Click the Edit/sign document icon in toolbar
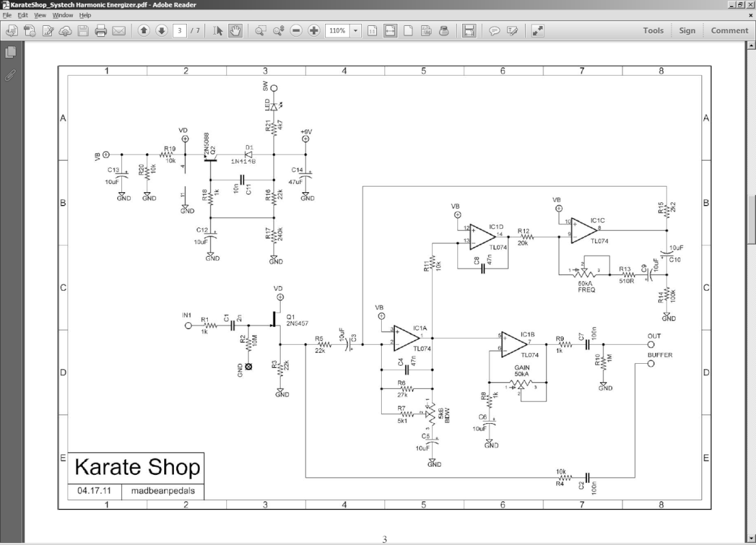756x545 pixels. [x=48, y=31]
